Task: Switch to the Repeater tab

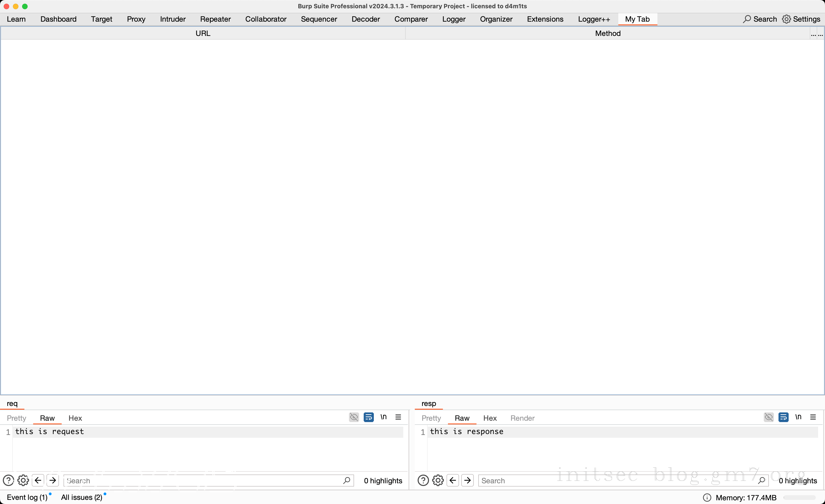Action: click(x=215, y=19)
